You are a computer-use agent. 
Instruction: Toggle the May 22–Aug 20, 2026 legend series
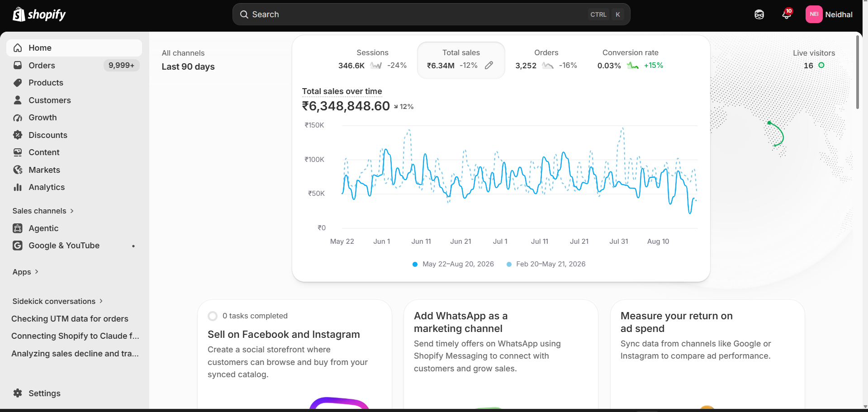pos(453,264)
